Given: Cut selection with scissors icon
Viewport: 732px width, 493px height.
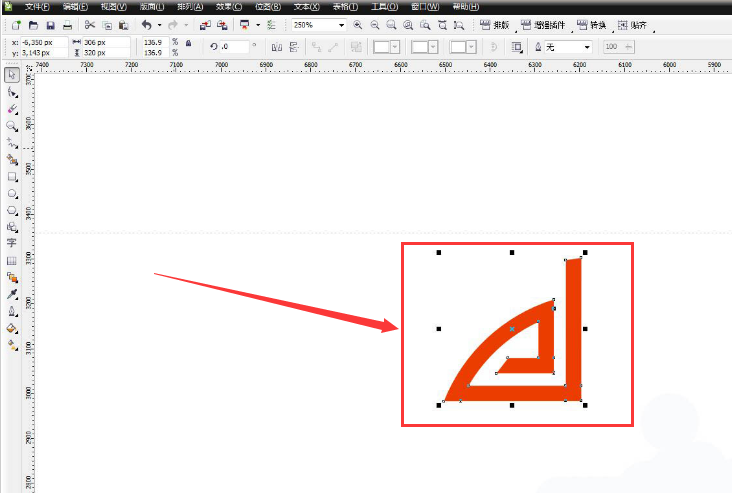Looking at the screenshot, I should (90, 25).
